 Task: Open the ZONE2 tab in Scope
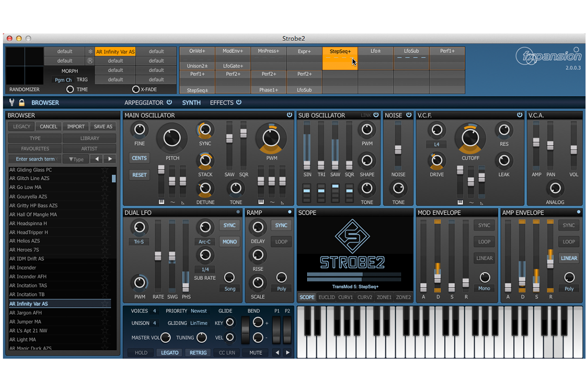[x=403, y=297]
